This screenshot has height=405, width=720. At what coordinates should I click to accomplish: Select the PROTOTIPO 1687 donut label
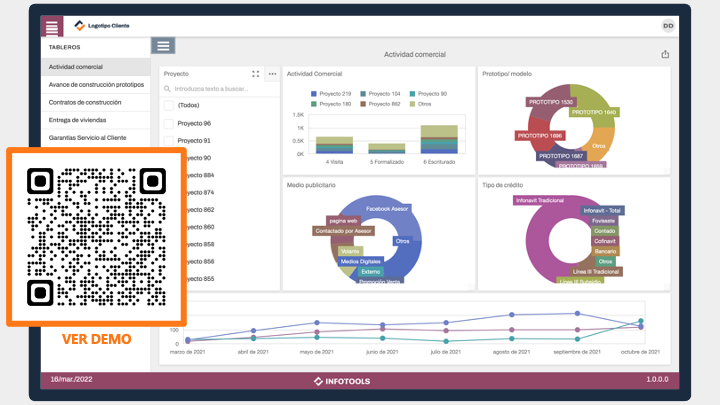(561, 156)
